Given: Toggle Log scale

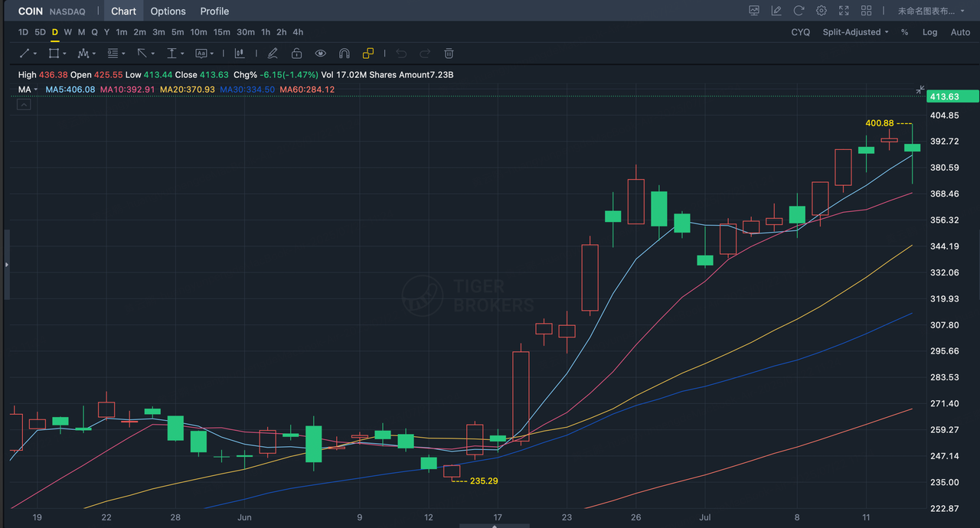Looking at the screenshot, I should click(929, 32).
